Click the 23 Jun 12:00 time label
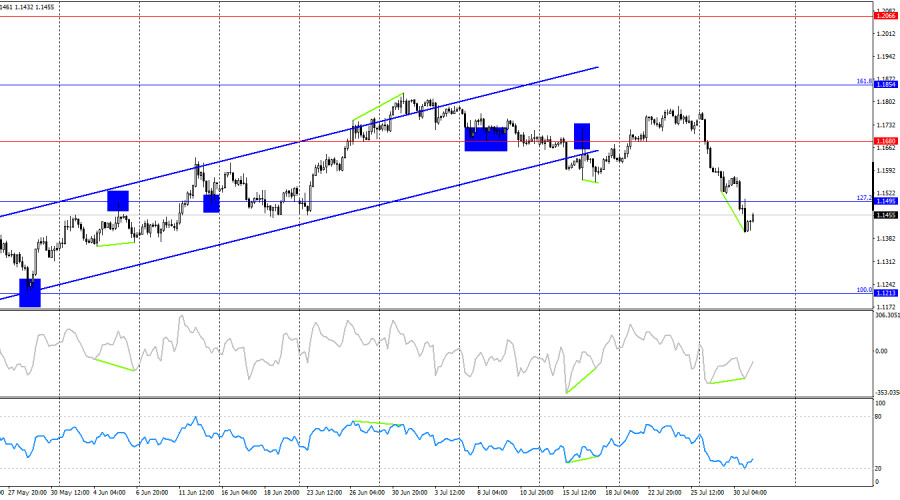This screenshot has height=500, width=900. 324,493
